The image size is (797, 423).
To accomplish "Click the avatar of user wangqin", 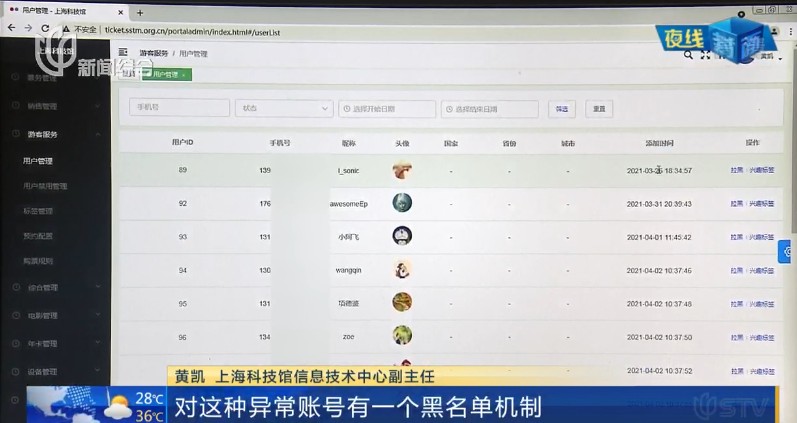I will coord(402,269).
